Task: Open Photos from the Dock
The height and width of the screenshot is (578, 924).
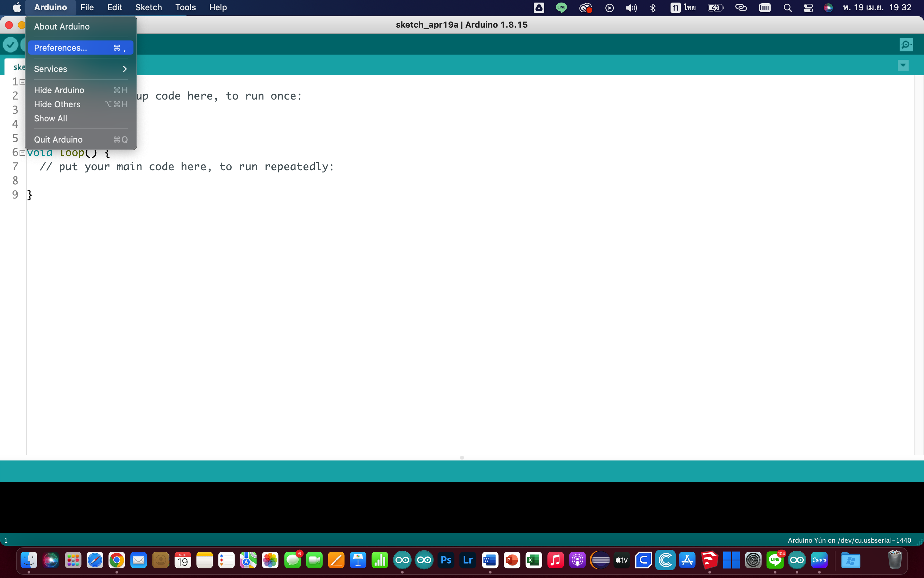Action: click(x=270, y=560)
